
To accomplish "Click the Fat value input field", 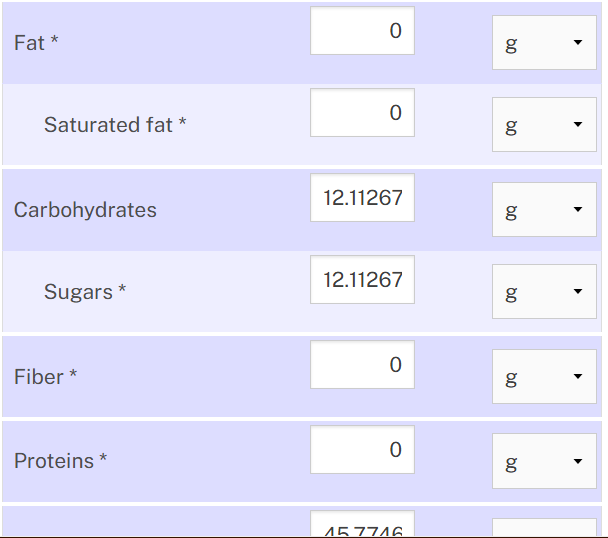I will (362, 31).
